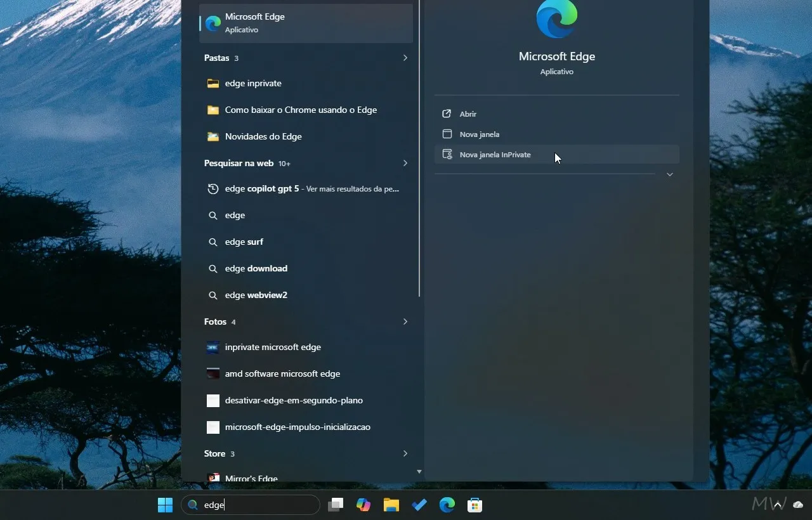Image resolution: width=812 pixels, height=520 pixels.
Task: Open the Windows Start button
Action: 165,505
